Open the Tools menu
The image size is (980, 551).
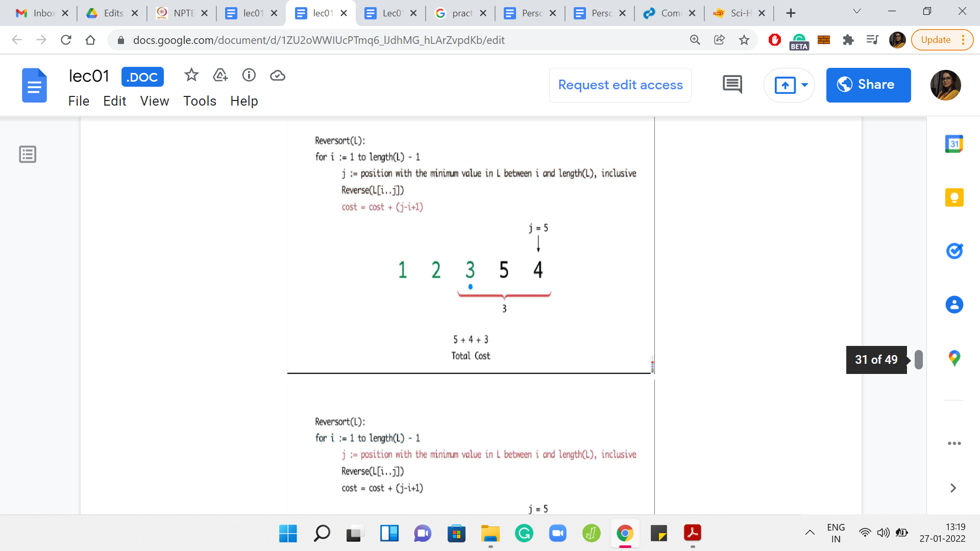pos(200,101)
